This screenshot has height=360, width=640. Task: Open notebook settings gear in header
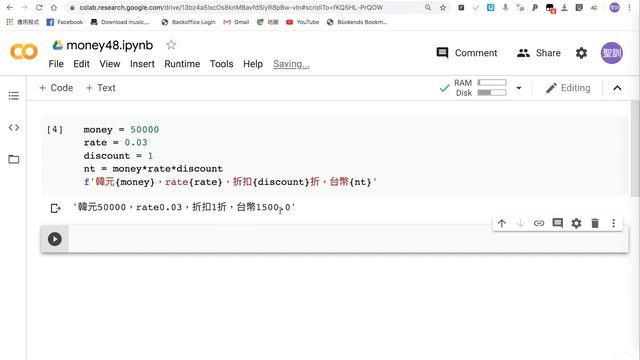pos(581,53)
